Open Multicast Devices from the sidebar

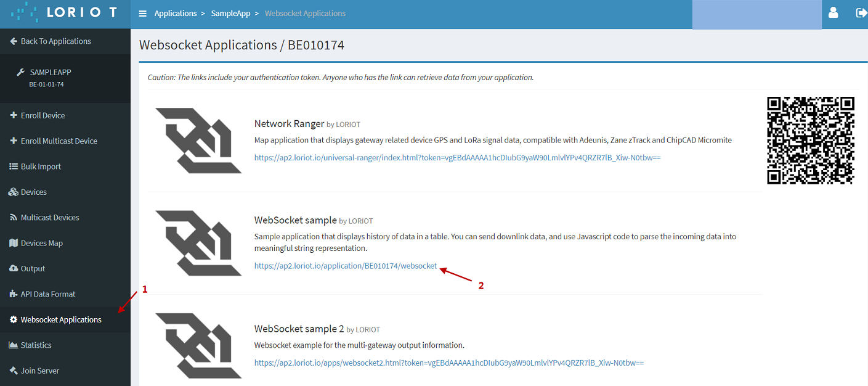[x=65, y=218]
